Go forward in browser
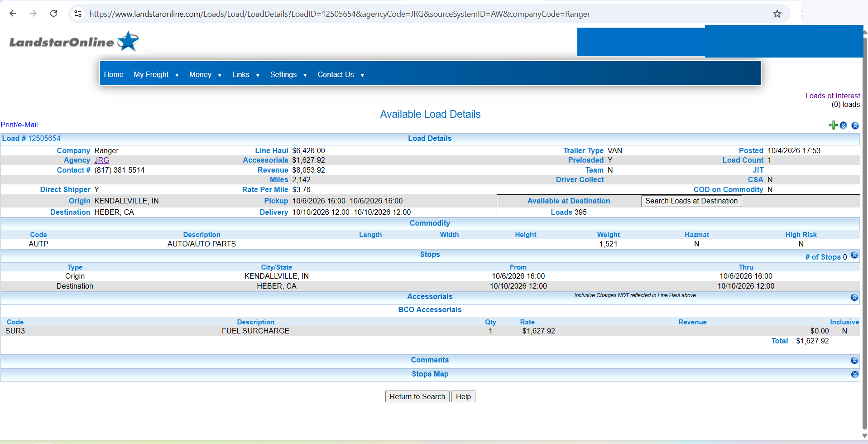This screenshot has height=444, width=868. (33, 14)
